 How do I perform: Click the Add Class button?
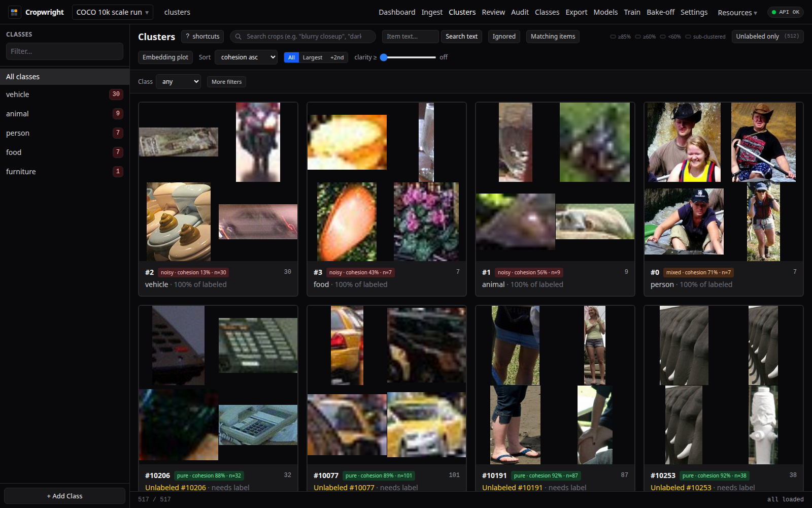pos(64,496)
